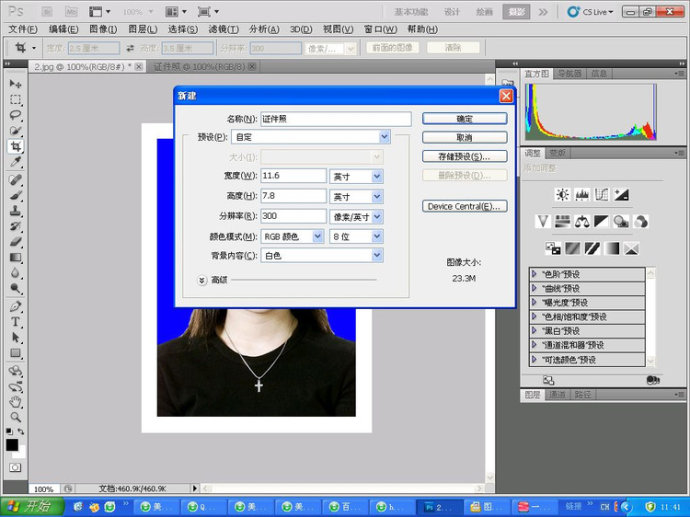This screenshot has height=517, width=690.
Task: Click the black foreground color swatch
Action: click(x=12, y=445)
